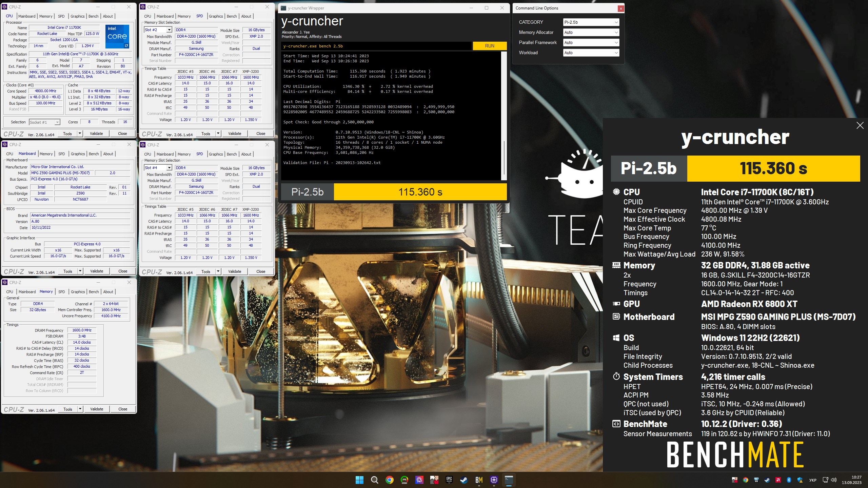Switch the УКР input language indicator
This screenshot has width=868, height=488.
click(813, 480)
